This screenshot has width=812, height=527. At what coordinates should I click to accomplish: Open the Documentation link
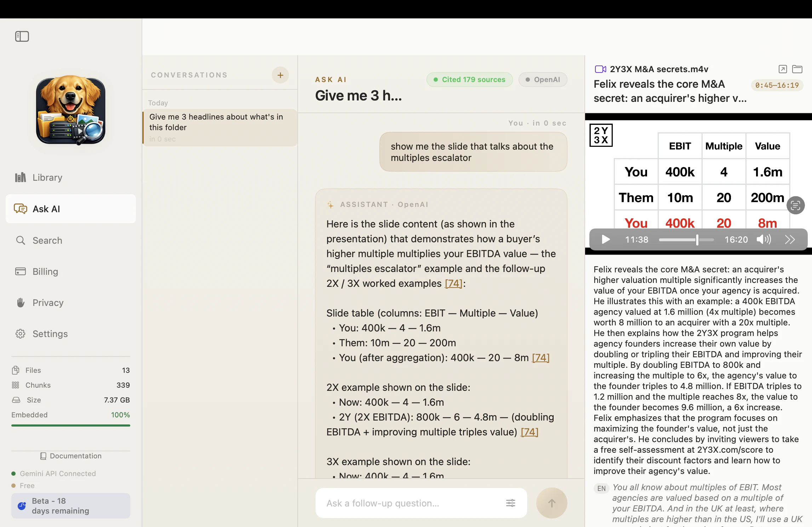pos(71,456)
